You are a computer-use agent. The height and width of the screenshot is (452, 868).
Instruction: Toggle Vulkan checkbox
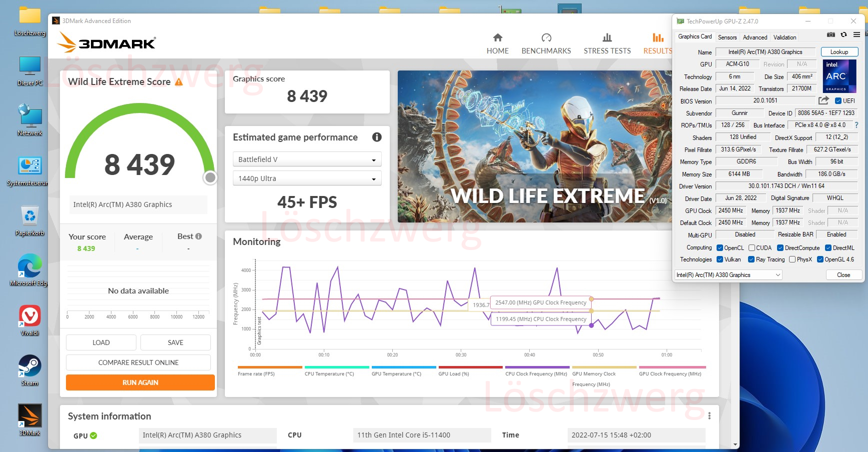point(720,259)
